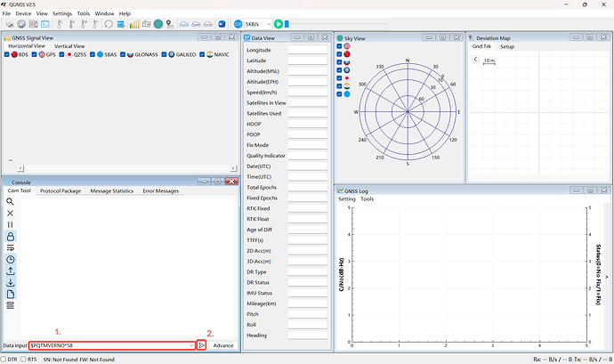Image resolution: width=614 pixels, height=364 pixels.
Task: Expand the Data Input command history dropdown
Action: point(191,345)
